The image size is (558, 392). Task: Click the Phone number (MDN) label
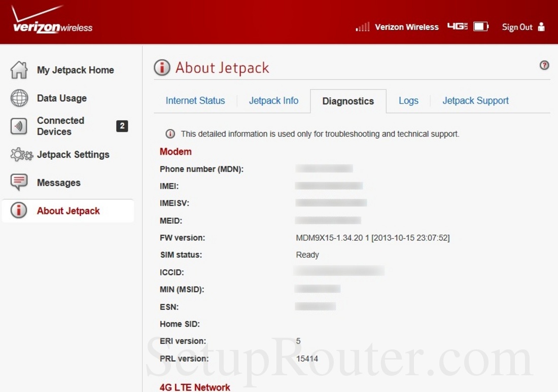coord(201,169)
